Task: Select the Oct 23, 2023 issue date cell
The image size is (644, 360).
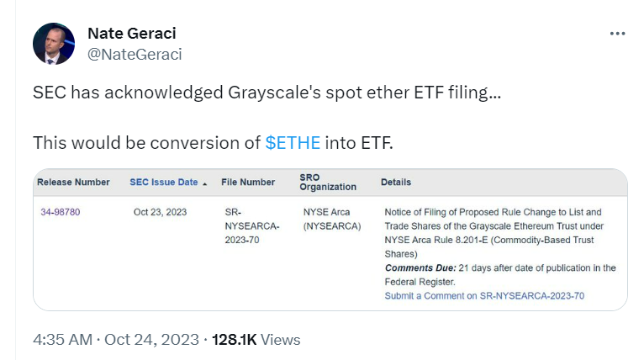Action: [x=159, y=212]
